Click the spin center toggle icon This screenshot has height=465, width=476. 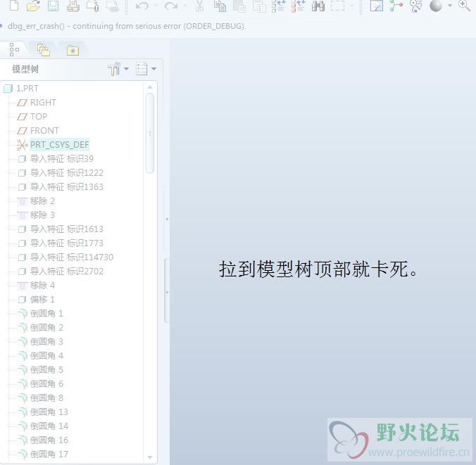[396, 6]
